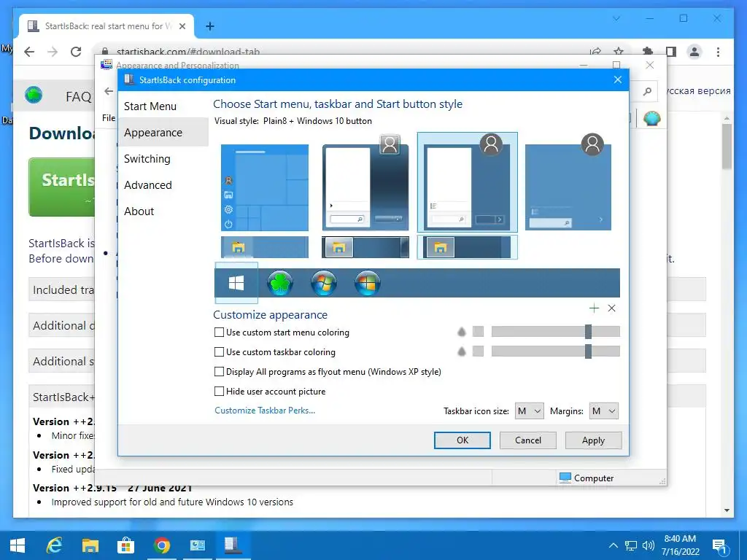Show hidden tray icons chevron
Image resolution: width=747 pixels, height=560 pixels.
pos(614,545)
